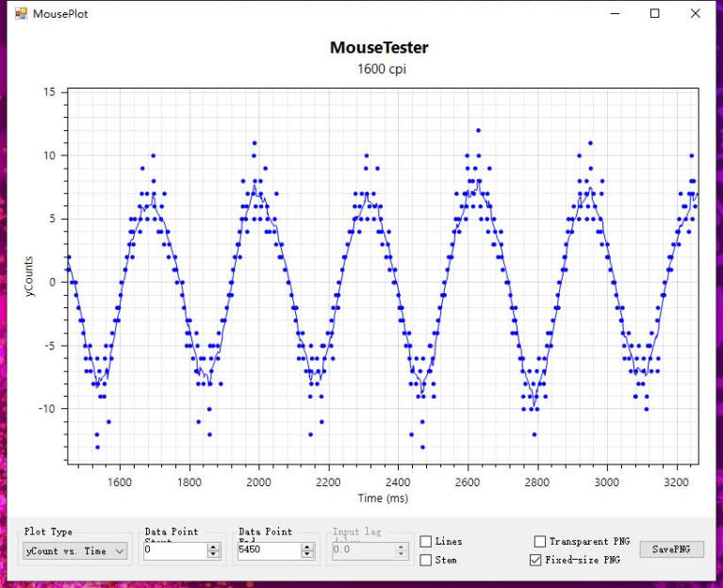This screenshot has height=588, width=723.
Task: Click the Data Point Start input field
Action: pyautogui.click(x=173, y=551)
